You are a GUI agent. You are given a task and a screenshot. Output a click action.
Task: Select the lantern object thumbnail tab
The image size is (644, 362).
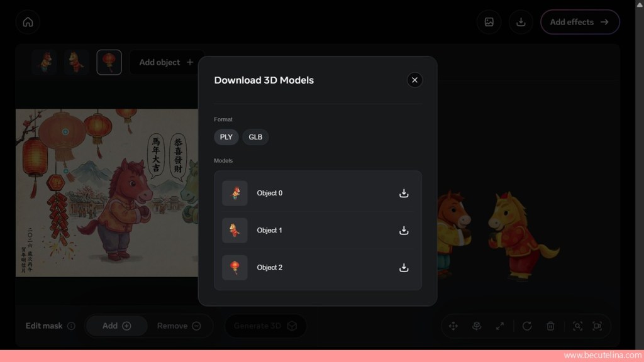(x=109, y=62)
